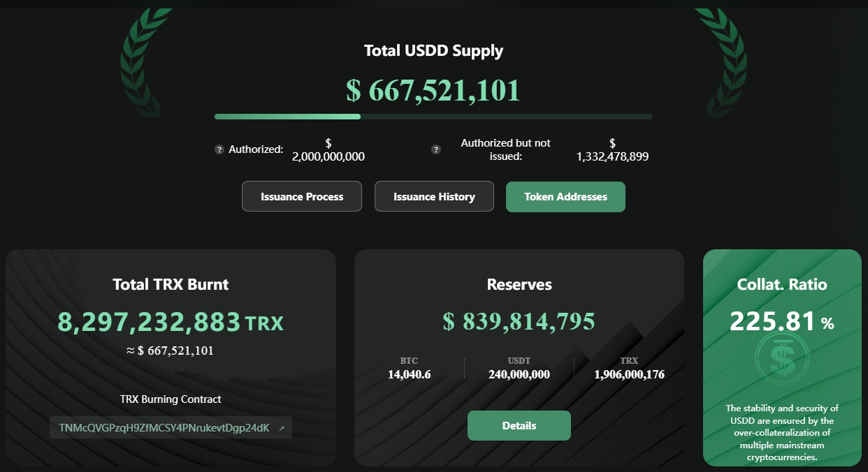Open the Issuance Process button

click(x=302, y=196)
